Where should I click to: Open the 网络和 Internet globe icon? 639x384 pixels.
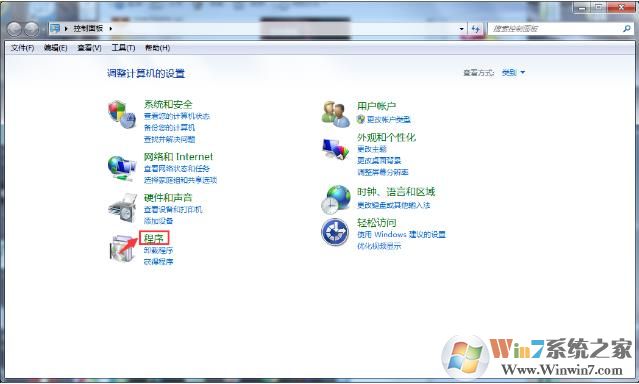(122, 168)
